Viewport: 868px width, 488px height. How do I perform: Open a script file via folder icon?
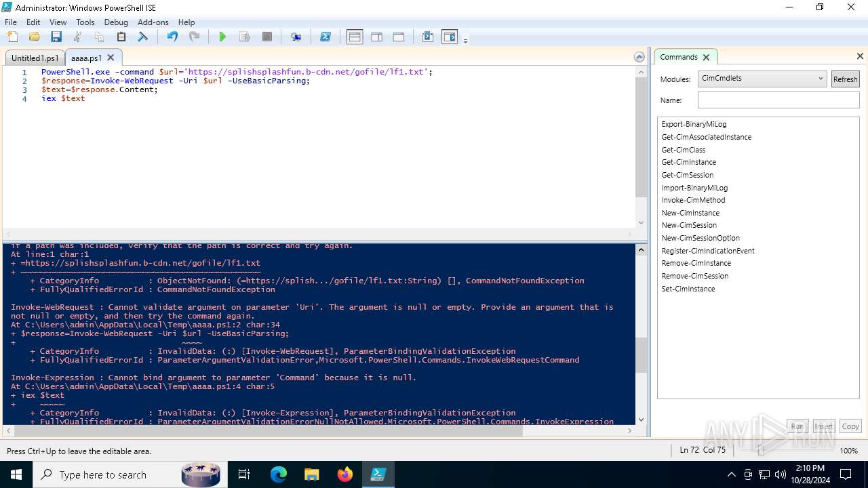click(34, 37)
